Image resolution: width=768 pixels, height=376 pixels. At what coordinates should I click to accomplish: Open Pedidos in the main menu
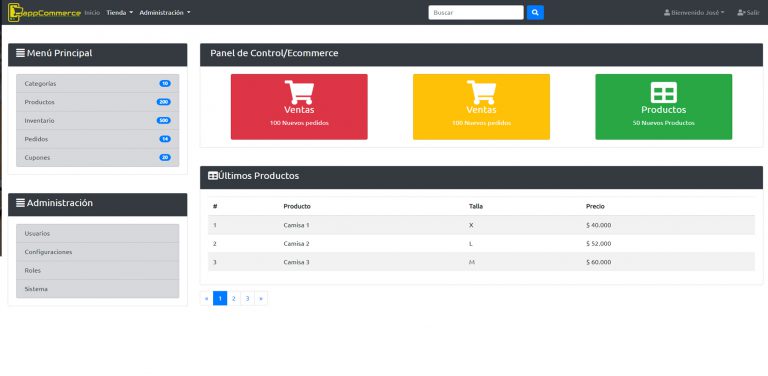tap(97, 139)
